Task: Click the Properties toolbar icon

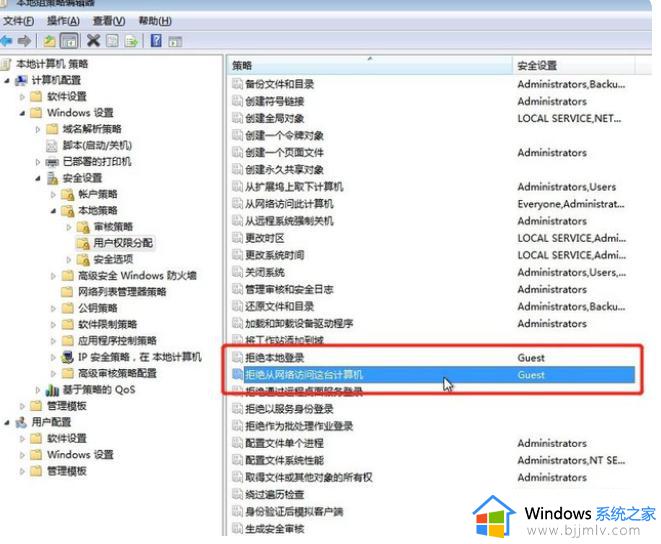Action: (112, 41)
